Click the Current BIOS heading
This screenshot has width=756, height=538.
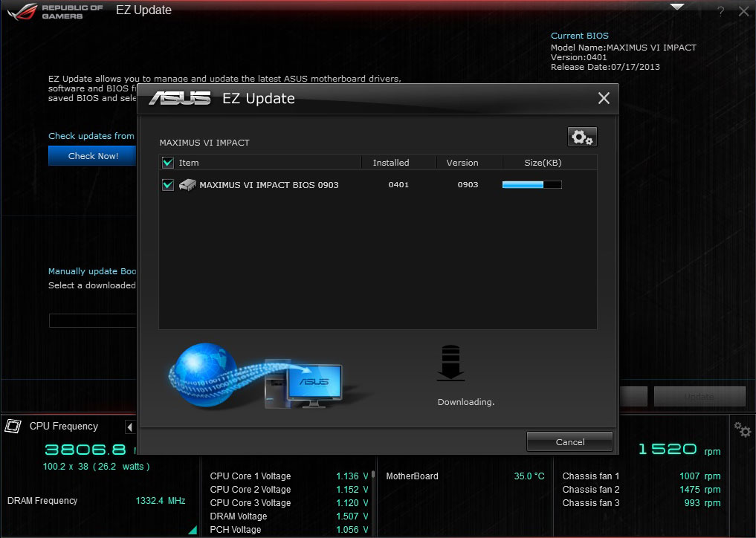[x=580, y=36]
